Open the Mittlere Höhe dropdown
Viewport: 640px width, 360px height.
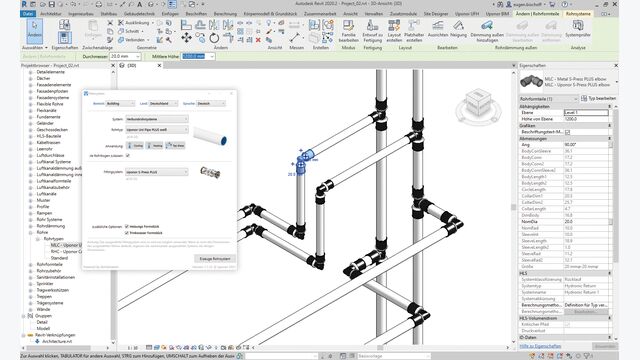pyautogui.click(x=212, y=56)
